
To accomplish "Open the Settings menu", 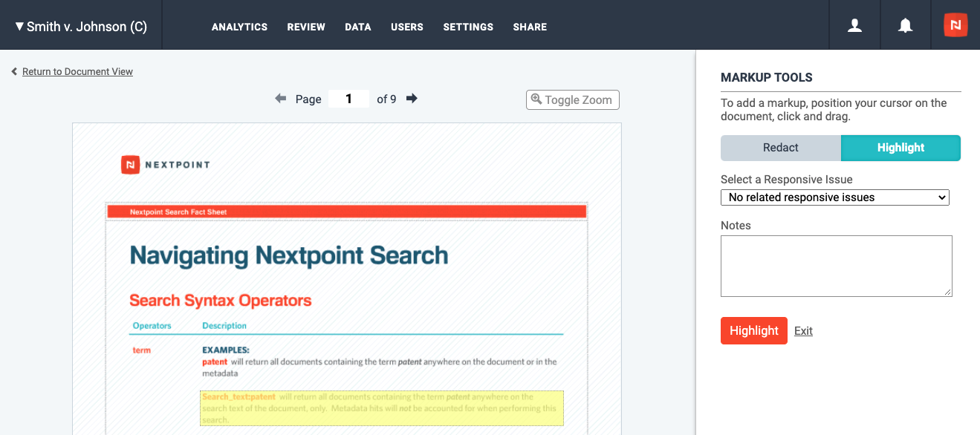I will tap(468, 27).
